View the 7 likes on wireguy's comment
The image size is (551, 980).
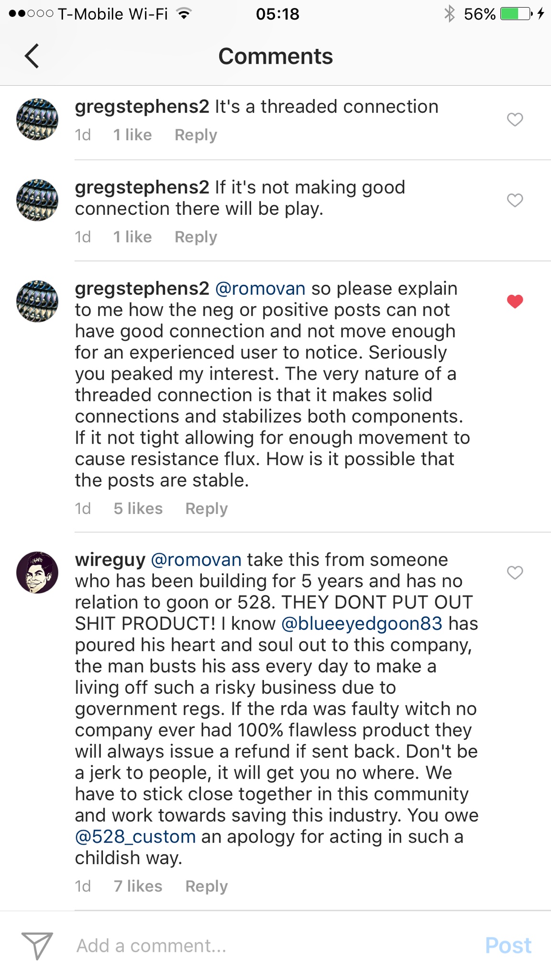point(138,886)
